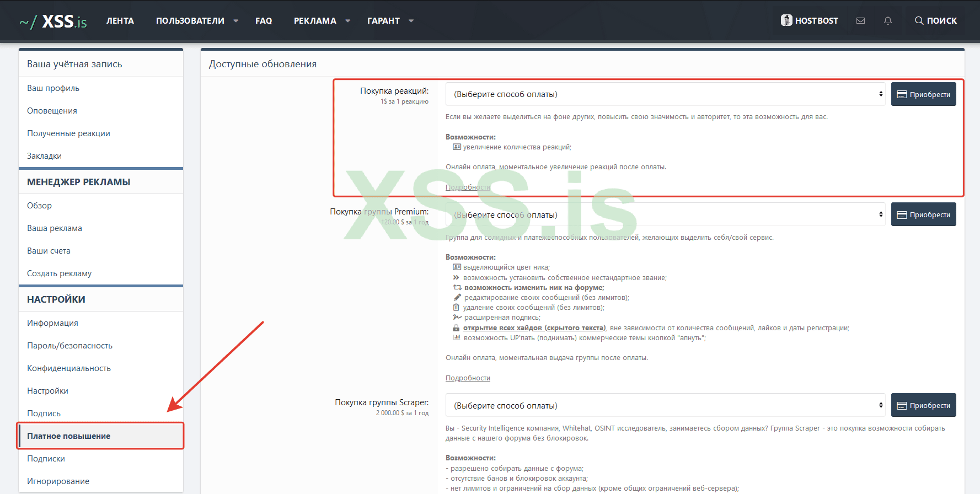Expand the ГАРАНТ menu arrow

click(x=411, y=21)
